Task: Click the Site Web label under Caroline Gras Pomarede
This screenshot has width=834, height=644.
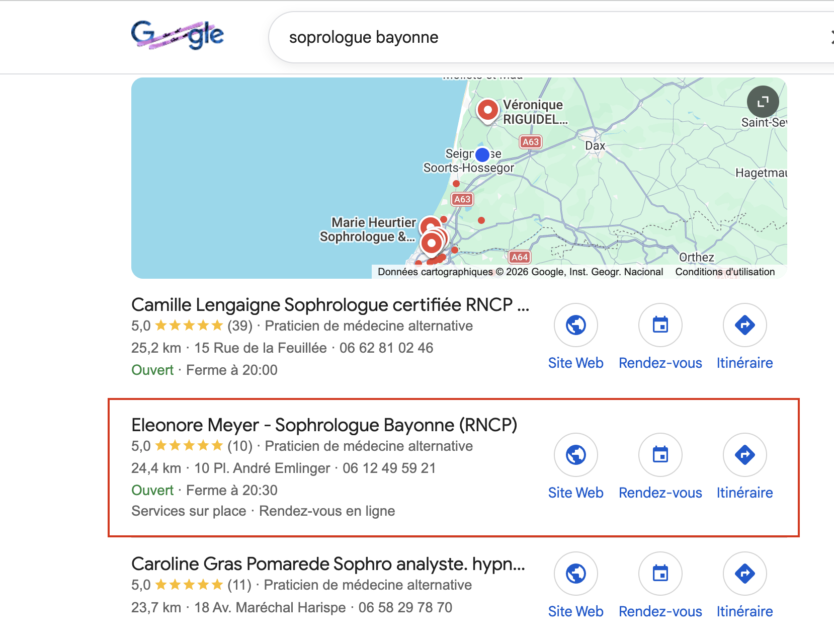Action: coord(576,611)
